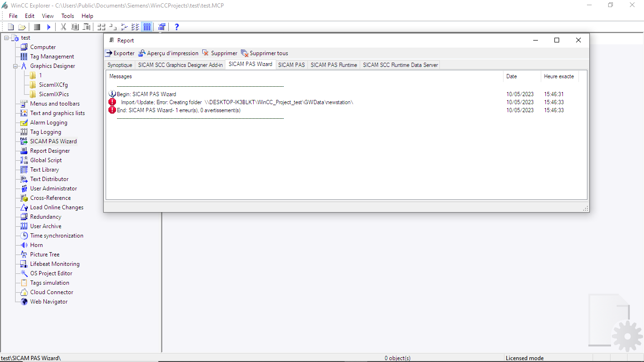644x362 pixels.
Task: Switch to the Synoptique tab
Action: tap(120, 65)
